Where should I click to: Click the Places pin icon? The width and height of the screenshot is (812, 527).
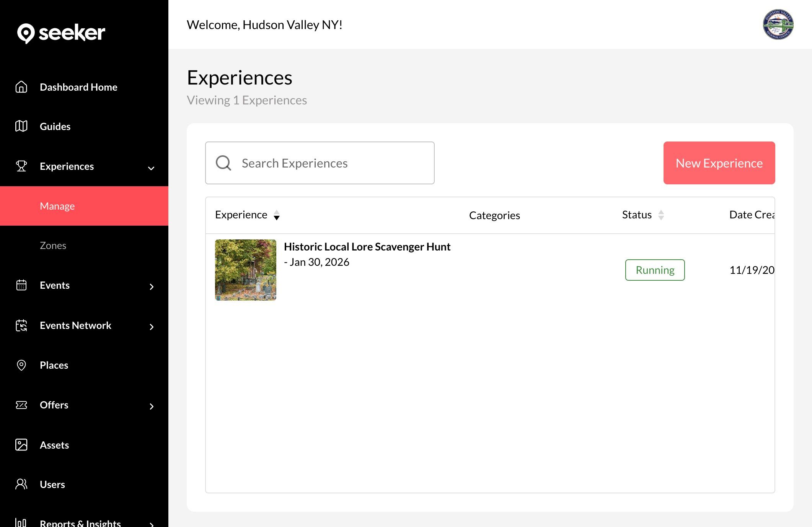tap(21, 365)
